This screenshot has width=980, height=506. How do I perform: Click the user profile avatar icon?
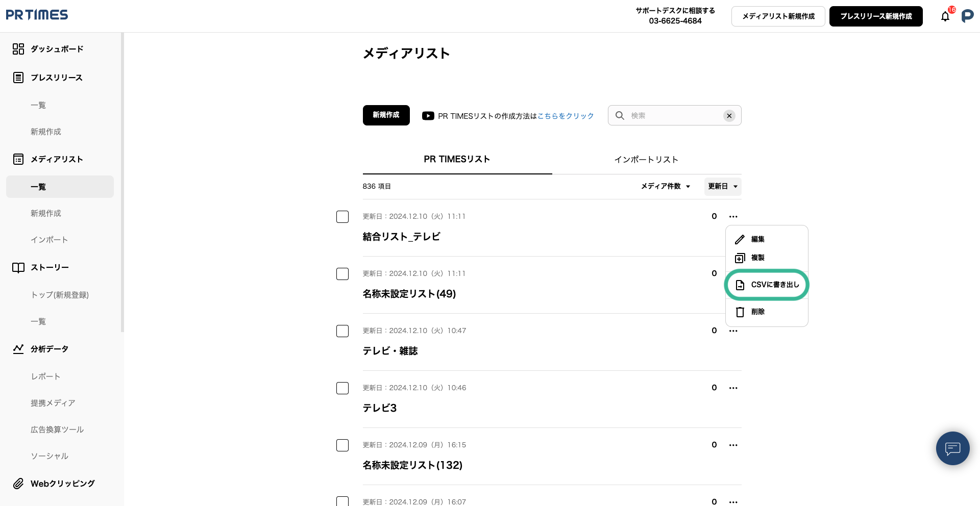click(967, 16)
